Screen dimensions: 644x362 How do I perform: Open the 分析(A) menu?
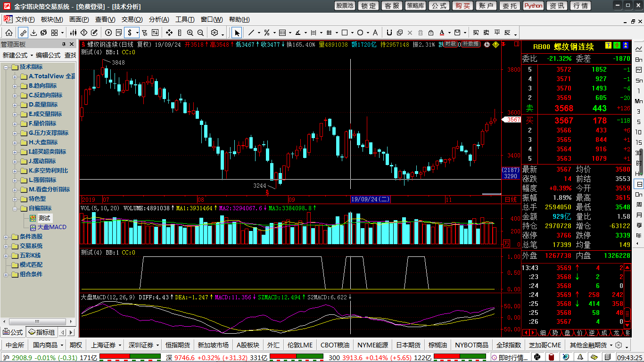click(x=158, y=19)
